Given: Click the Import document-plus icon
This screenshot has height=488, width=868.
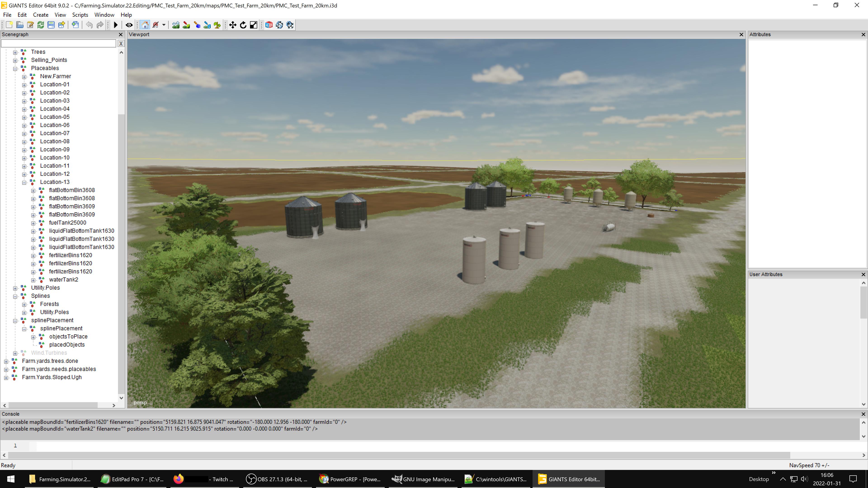Looking at the screenshot, I should pos(75,25).
